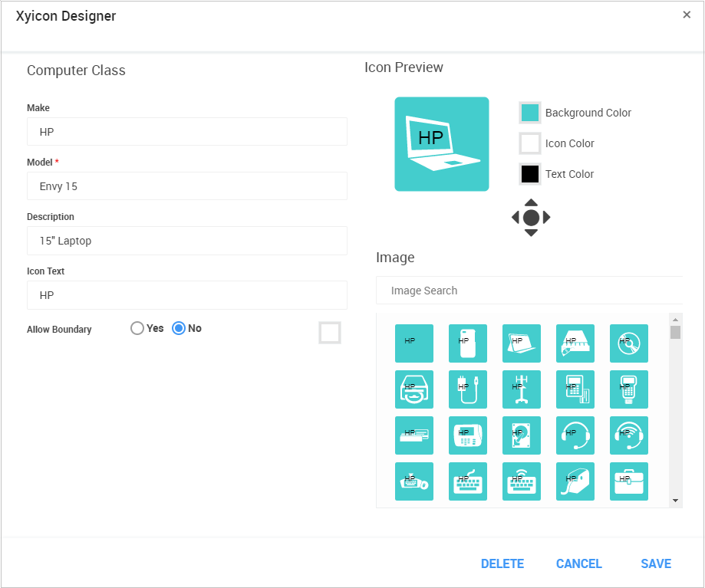Click the Allow Boundary label
The image size is (705, 588).
(x=59, y=329)
